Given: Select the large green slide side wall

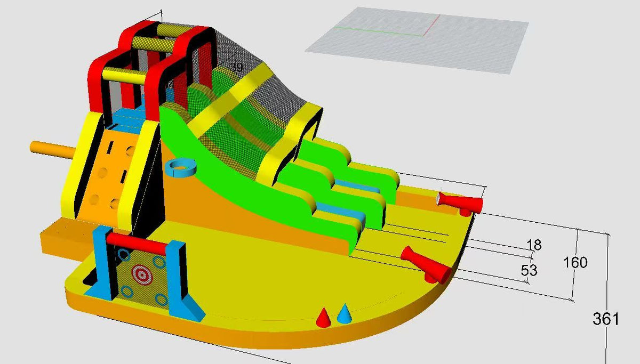Looking at the screenshot, I should [251, 181].
